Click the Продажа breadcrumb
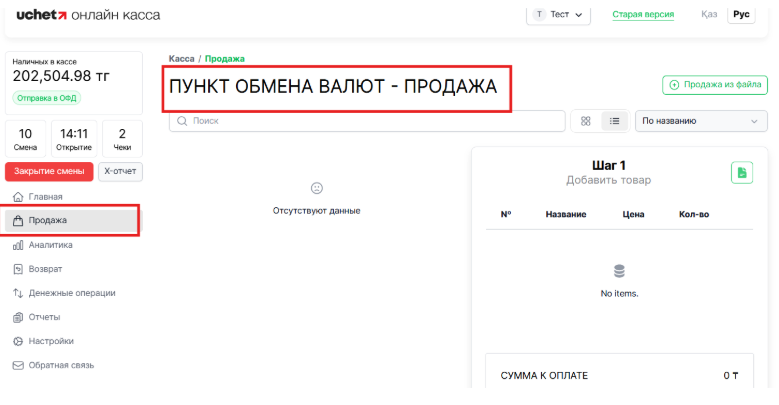Screen dimensions: 779x405 tap(225, 59)
